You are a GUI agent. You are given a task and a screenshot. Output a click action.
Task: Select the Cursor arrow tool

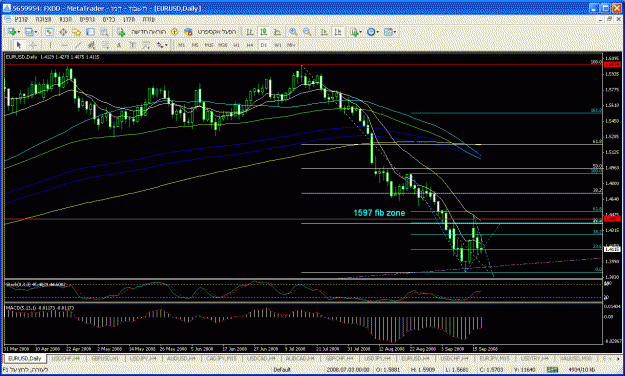[19, 45]
